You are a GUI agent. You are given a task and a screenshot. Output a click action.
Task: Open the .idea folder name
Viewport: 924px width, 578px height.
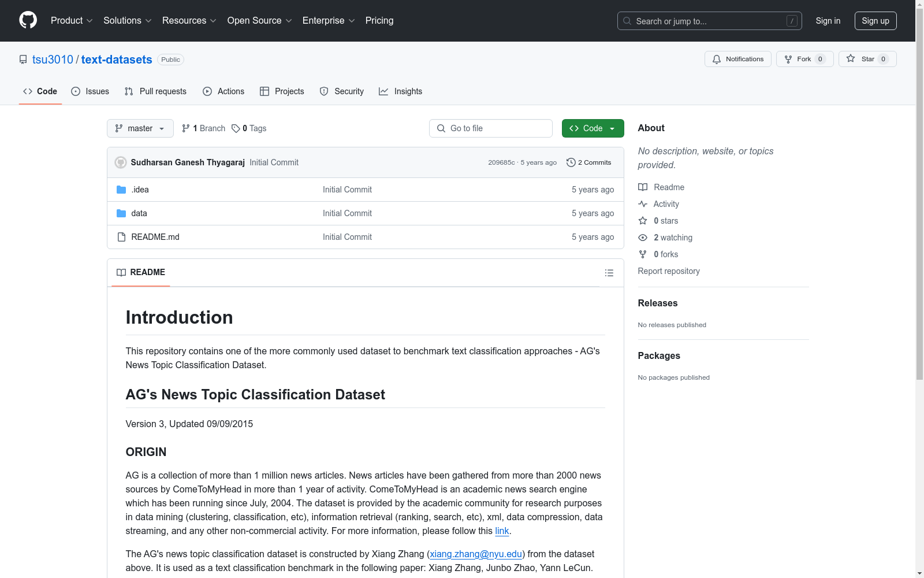tap(140, 190)
